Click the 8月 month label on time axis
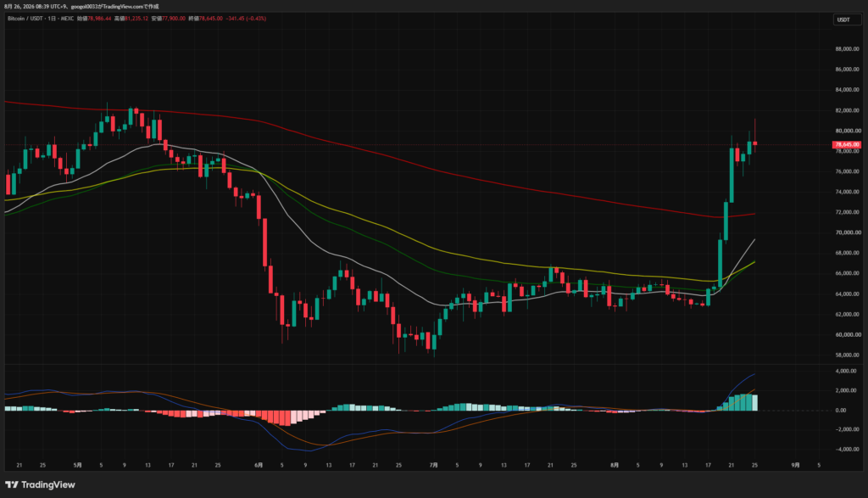 coord(615,465)
